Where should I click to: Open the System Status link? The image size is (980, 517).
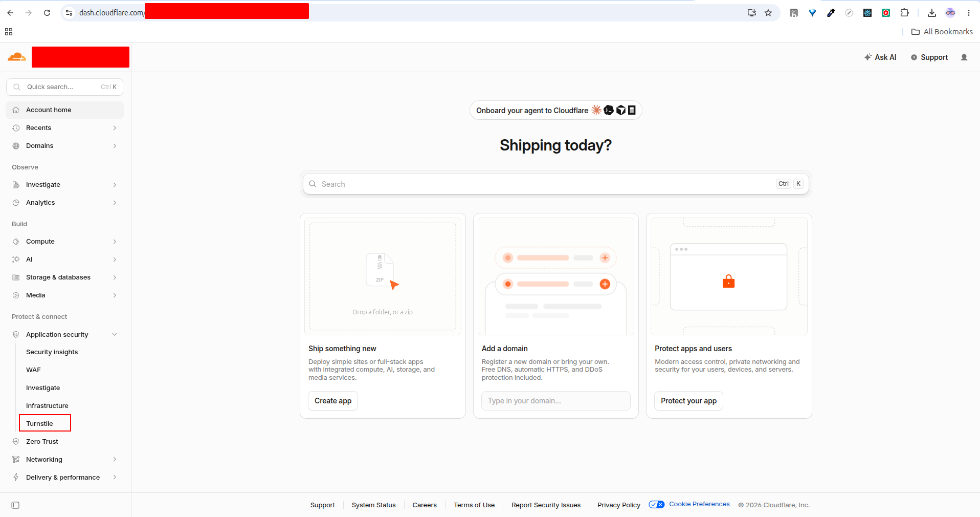[374, 505]
